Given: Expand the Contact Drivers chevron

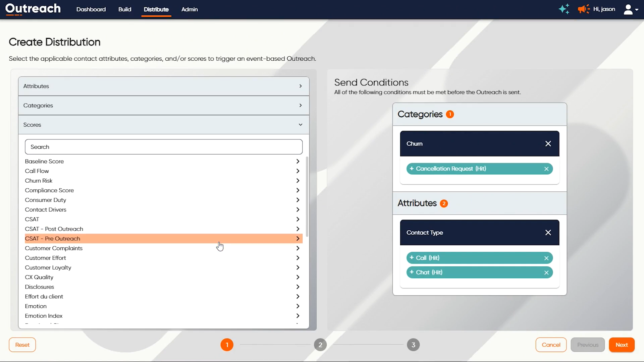Looking at the screenshot, I should (x=298, y=210).
